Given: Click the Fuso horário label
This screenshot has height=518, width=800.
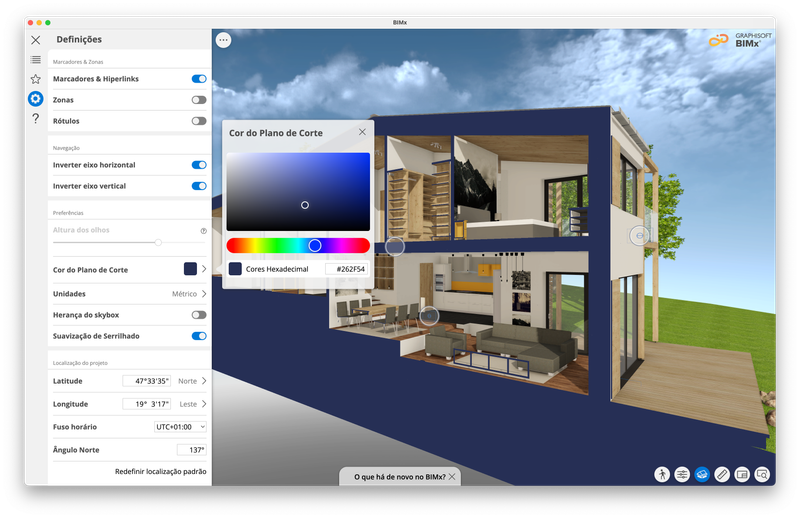Looking at the screenshot, I should coord(74,427).
